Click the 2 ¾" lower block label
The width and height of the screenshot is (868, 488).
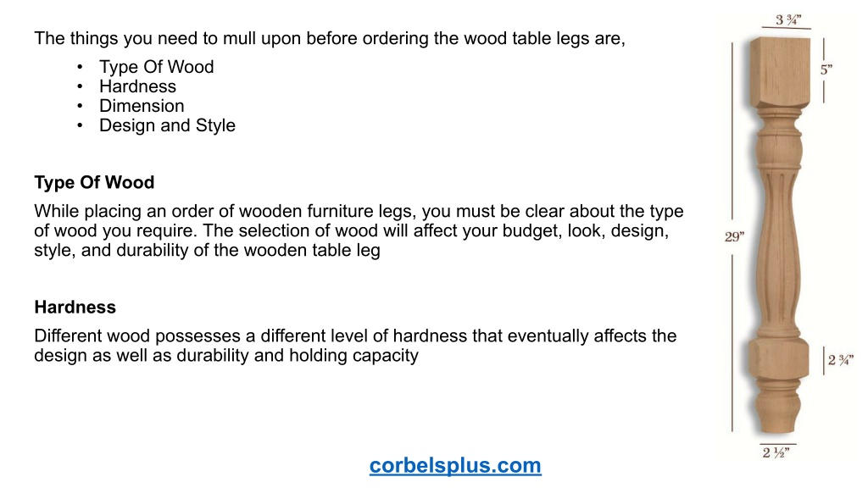[840, 360]
